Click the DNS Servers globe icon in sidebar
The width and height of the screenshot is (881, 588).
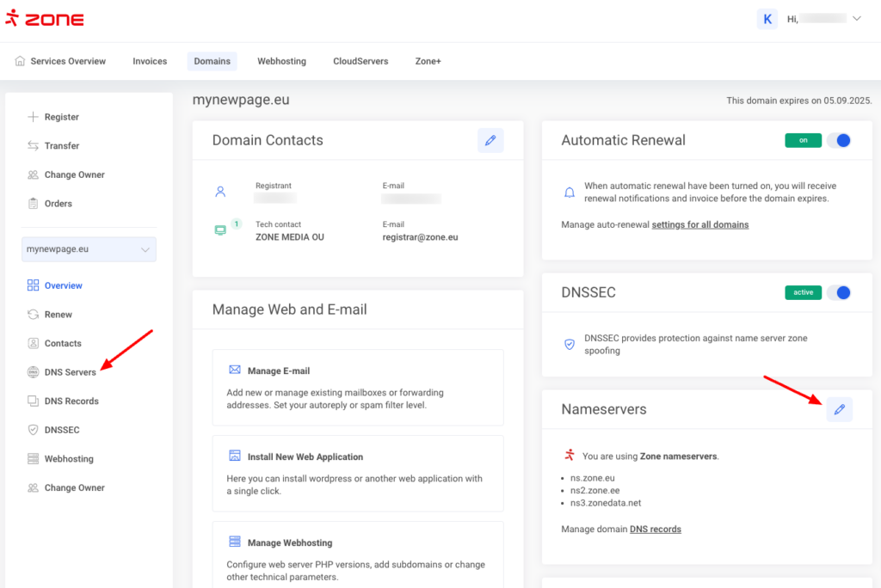[x=33, y=372]
